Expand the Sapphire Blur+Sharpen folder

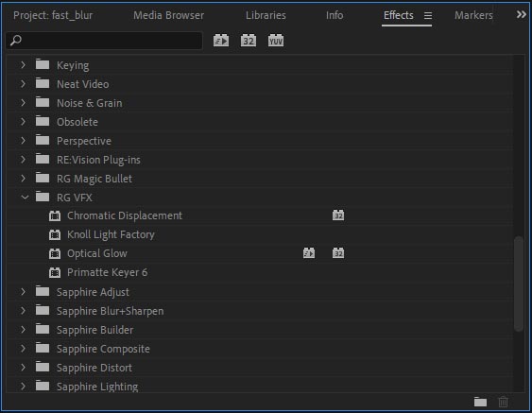(x=23, y=311)
